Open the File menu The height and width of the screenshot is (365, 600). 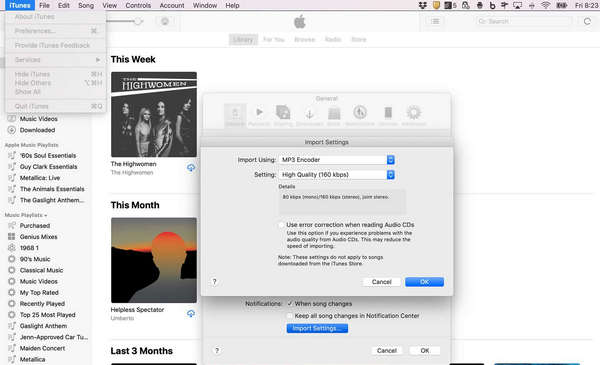pos(44,5)
